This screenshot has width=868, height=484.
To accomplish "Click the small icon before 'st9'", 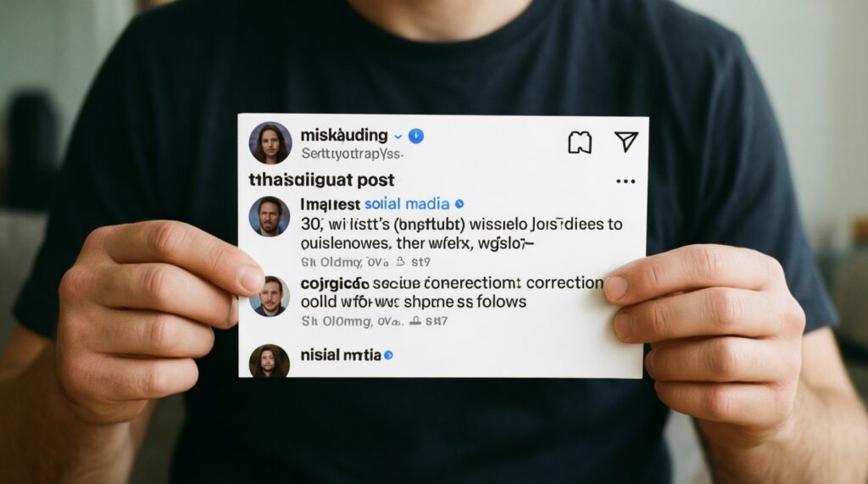I will coord(401,261).
